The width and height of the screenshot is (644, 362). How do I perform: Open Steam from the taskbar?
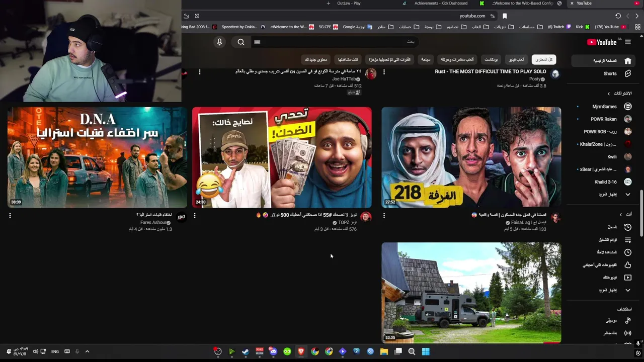(246, 351)
